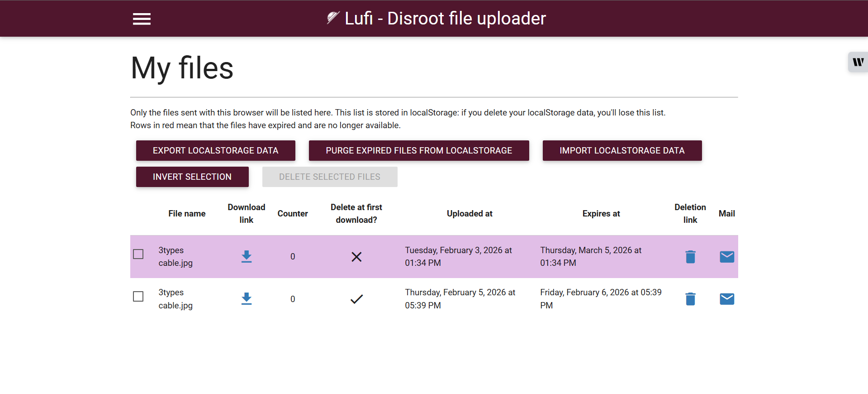
Task: Open trash deletion link for February 5 file
Action: click(x=690, y=299)
